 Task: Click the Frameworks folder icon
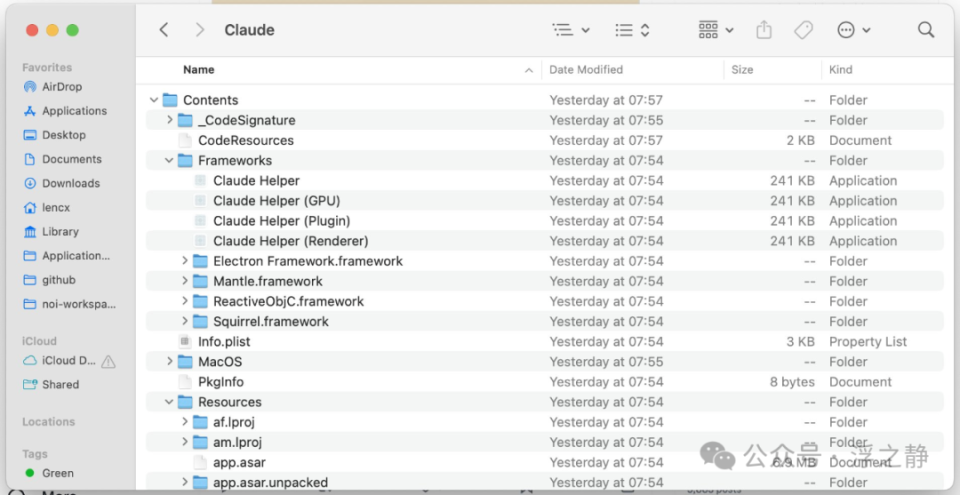pyautogui.click(x=185, y=161)
